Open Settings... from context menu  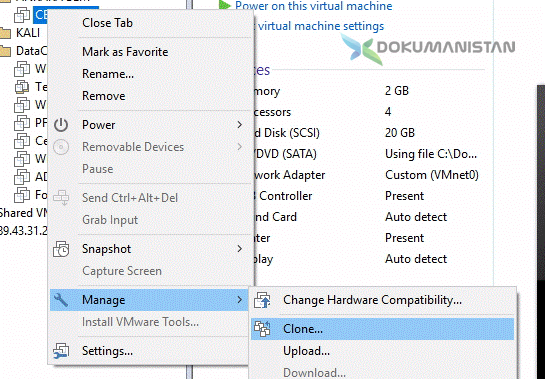(x=107, y=351)
